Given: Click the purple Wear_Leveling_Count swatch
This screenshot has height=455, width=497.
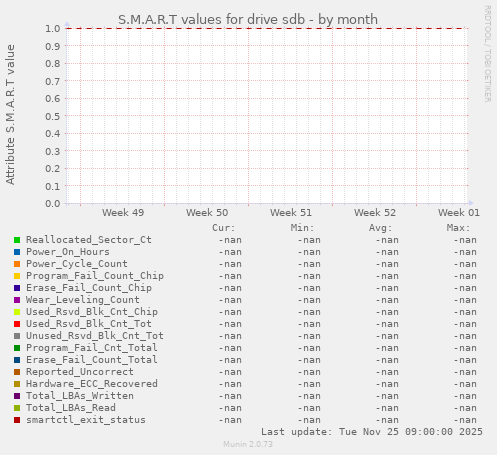Looking at the screenshot, I should (x=17, y=300).
